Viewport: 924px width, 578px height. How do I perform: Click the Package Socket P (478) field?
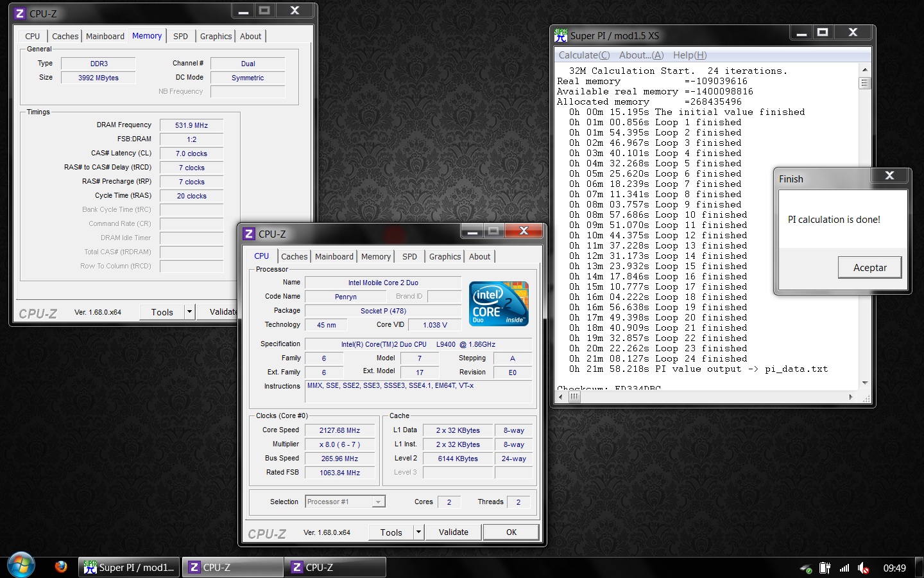coord(383,311)
